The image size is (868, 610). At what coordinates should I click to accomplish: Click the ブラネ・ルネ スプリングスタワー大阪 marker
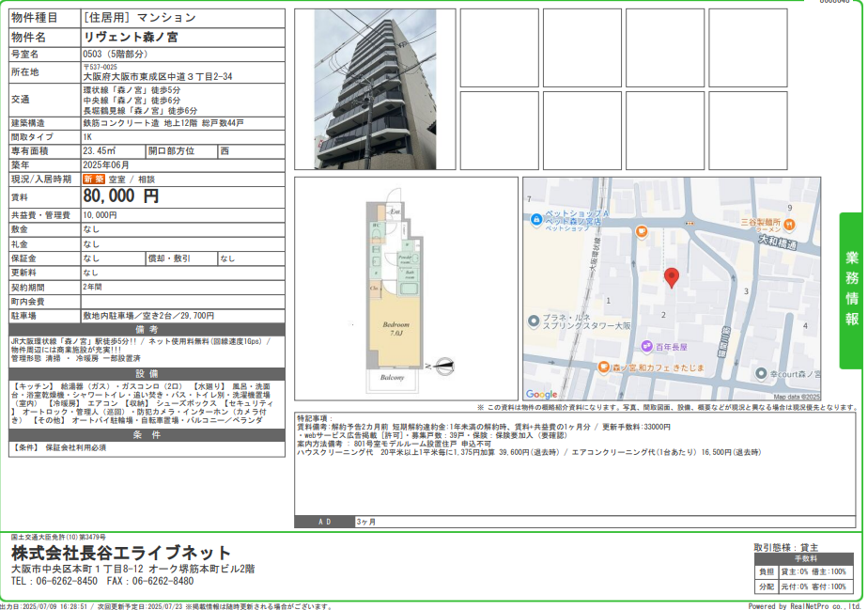click(x=534, y=322)
